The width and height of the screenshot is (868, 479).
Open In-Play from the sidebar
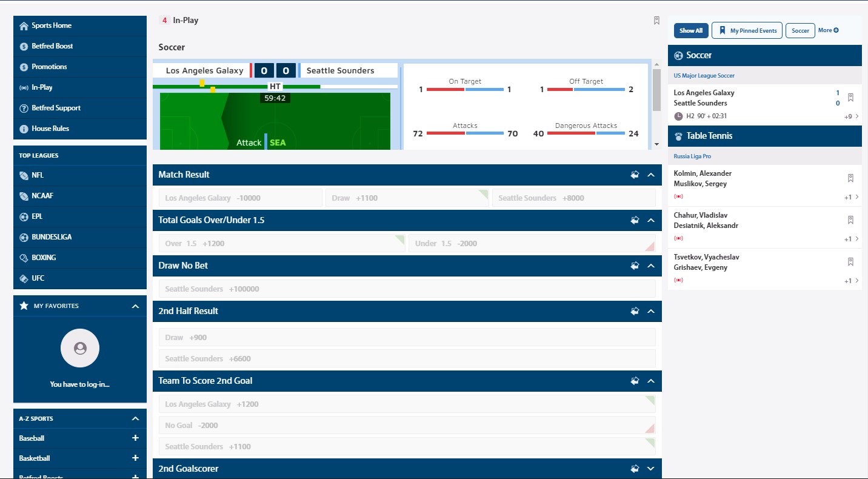coord(80,87)
